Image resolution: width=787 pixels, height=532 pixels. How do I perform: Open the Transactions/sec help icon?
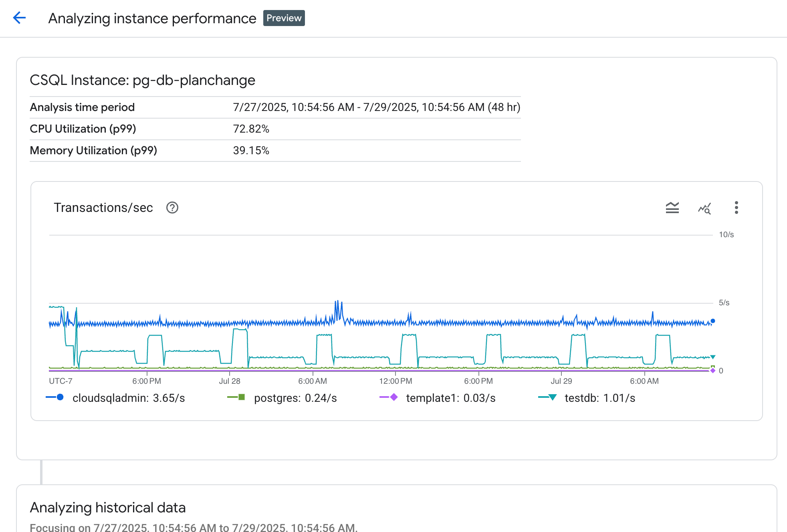(x=172, y=208)
